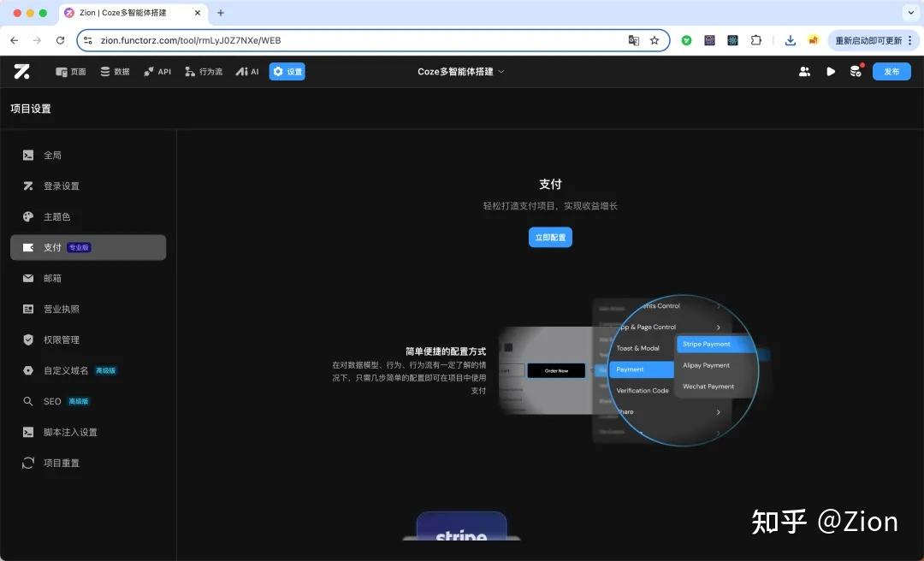This screenshot has height=561, width=924.
Task: Click the text 轻松打造支付项目，实现收益增长
Action: pyautogui.click(x=550, y=205)
